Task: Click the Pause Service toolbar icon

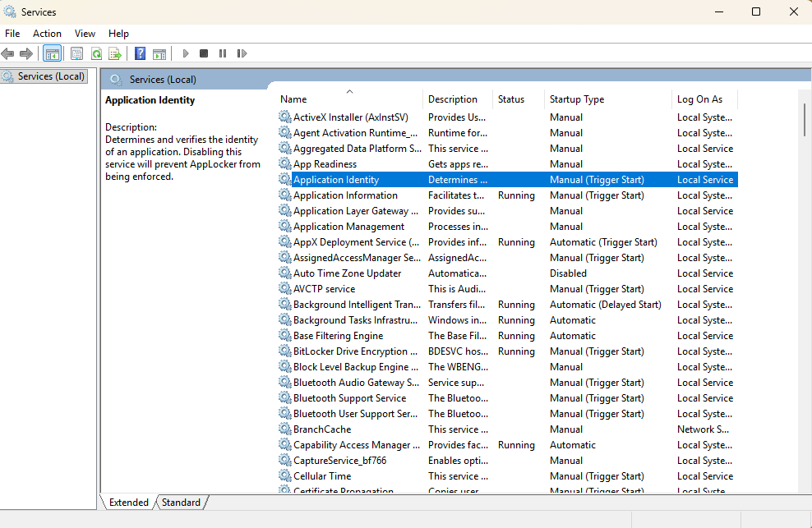Action: click(223, 53)
